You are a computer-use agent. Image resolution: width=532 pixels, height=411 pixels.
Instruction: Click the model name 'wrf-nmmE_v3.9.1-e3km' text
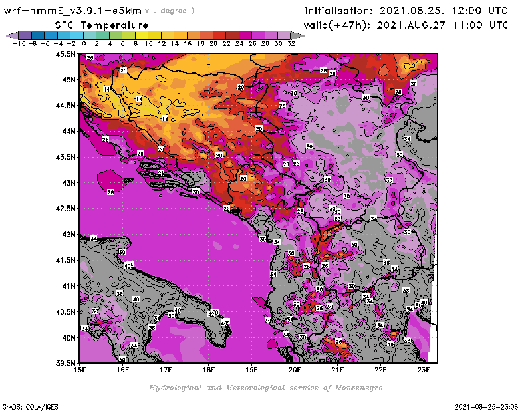coord(72,11)
